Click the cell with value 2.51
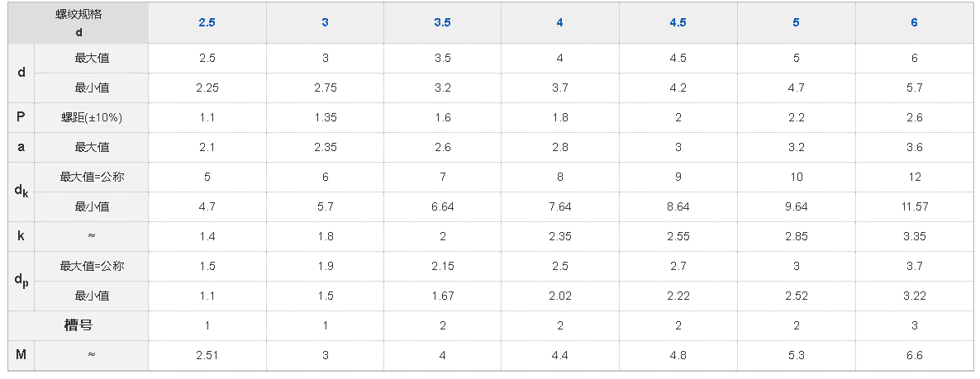The height and width of the screenshot is (379, 980). coord(207,355)
